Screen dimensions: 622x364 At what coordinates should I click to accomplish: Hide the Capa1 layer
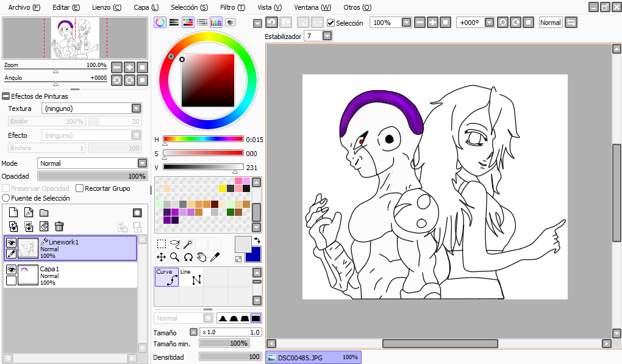coord(11,269)
